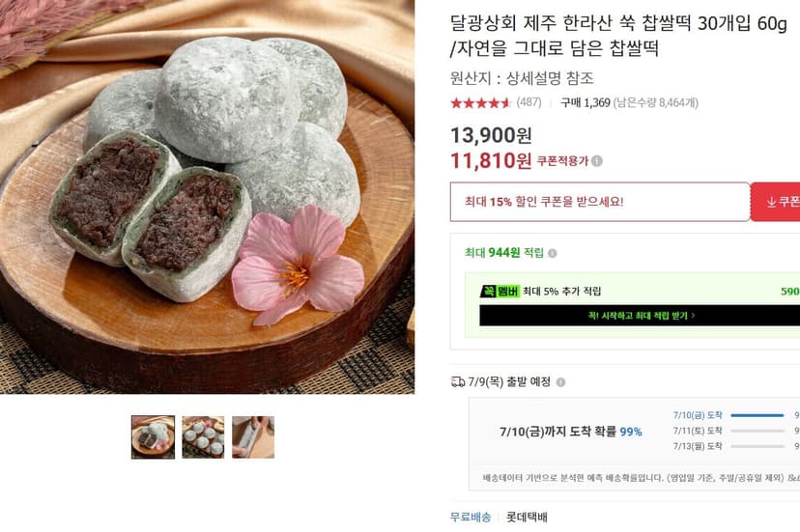Click the 최대 15% 할인 쿠폰 box
This screenshot has height=532, width=800.
click(600, 202)
